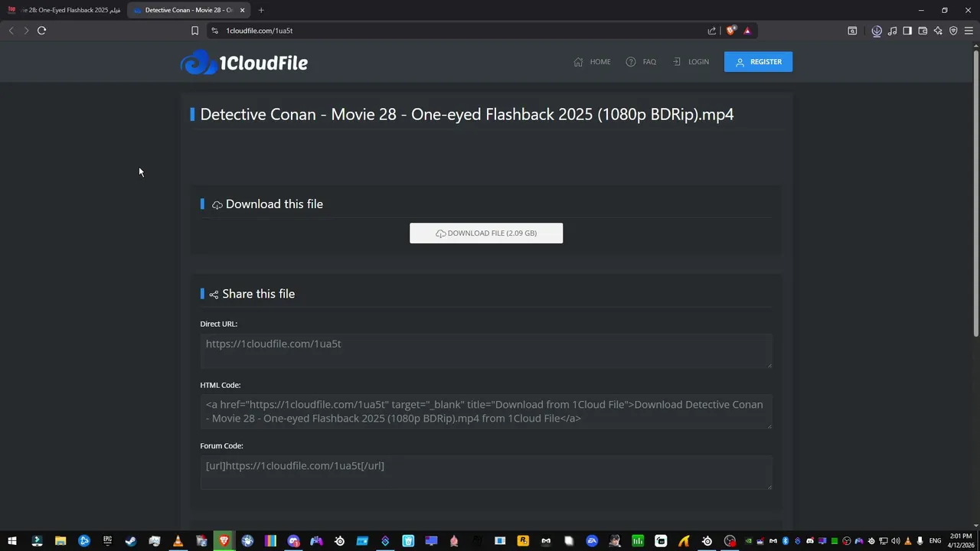Click the 'Share this file' heading

pyautogui.click(x=258, y=294)
